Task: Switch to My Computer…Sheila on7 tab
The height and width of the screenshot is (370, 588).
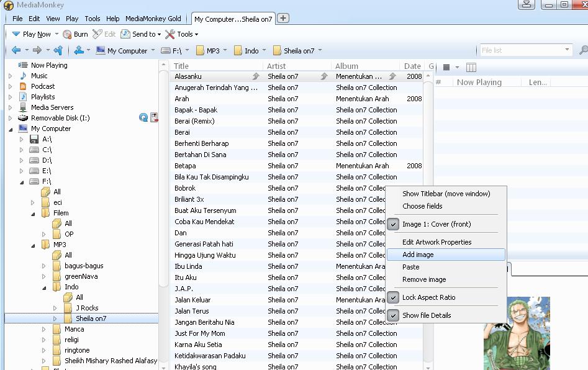Action: (x=233, y=19)
